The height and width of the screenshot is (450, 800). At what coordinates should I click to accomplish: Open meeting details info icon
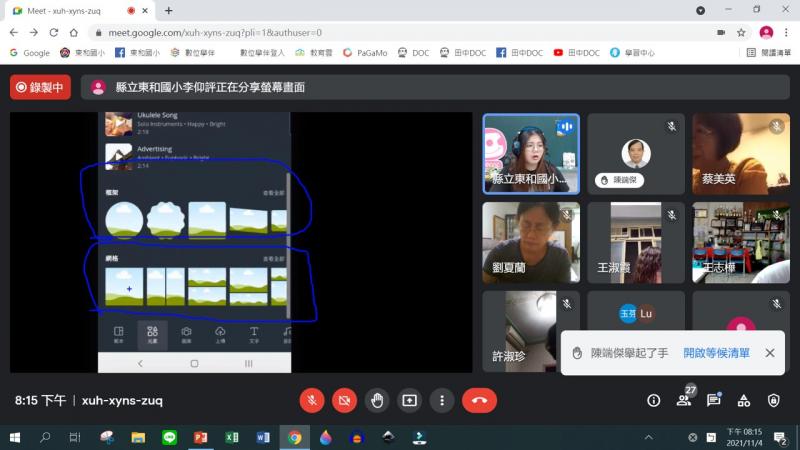tap(654, 401)
